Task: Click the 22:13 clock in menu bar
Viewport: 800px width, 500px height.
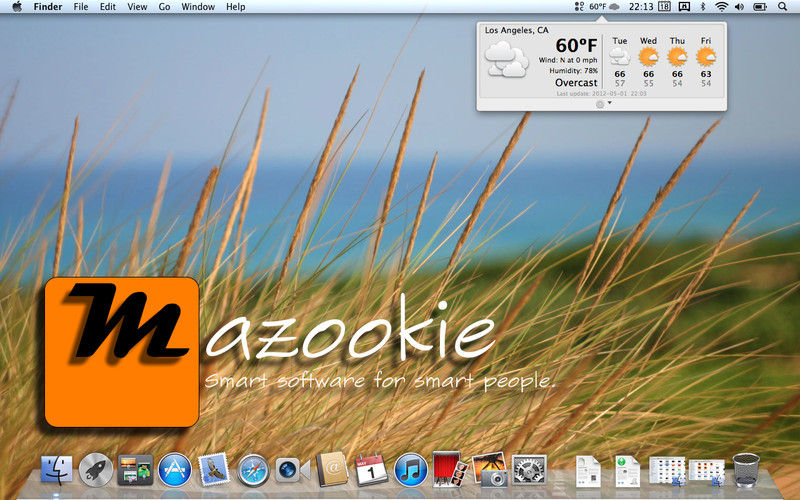Action: click(x=641, y=7)
